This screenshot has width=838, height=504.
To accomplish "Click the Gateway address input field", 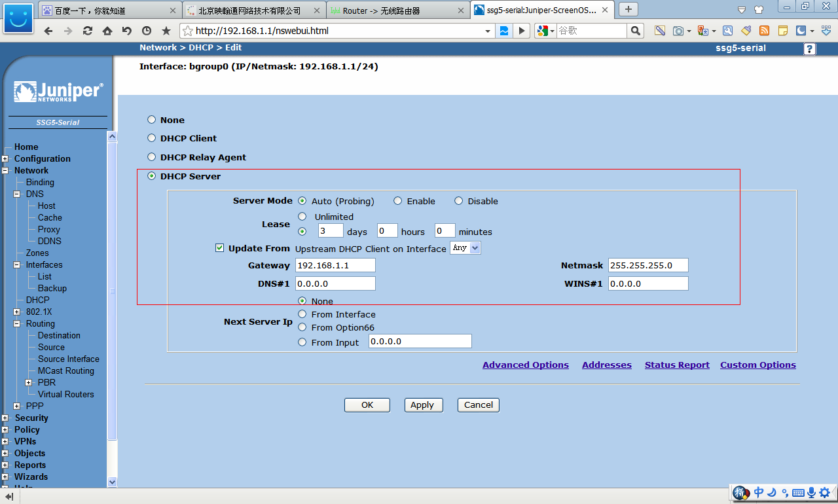I will click(335, 265).
